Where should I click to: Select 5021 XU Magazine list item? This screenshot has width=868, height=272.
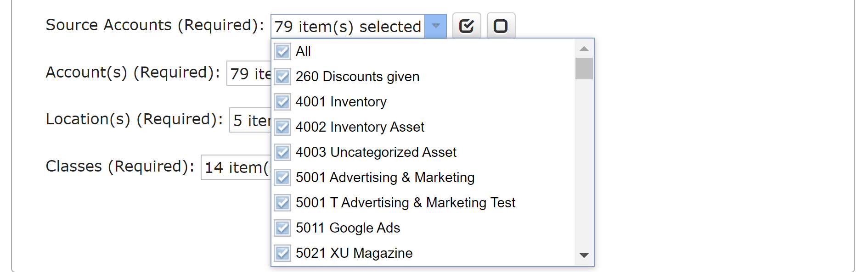click(423, 253)
